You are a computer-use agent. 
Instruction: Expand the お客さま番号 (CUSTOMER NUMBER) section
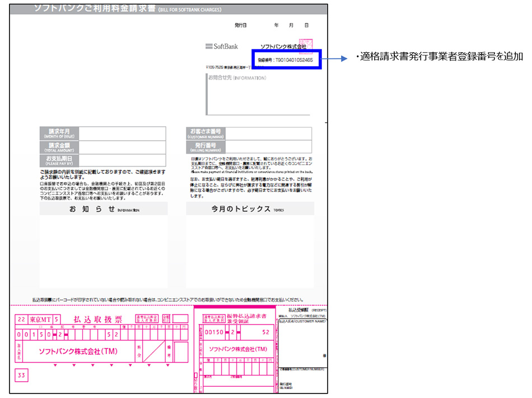coord(206,133)
